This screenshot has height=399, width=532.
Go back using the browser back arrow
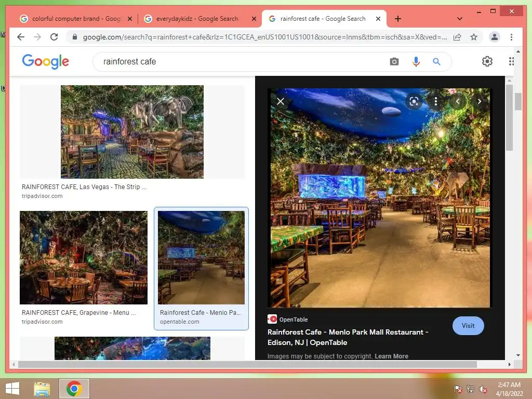point(21,37)
